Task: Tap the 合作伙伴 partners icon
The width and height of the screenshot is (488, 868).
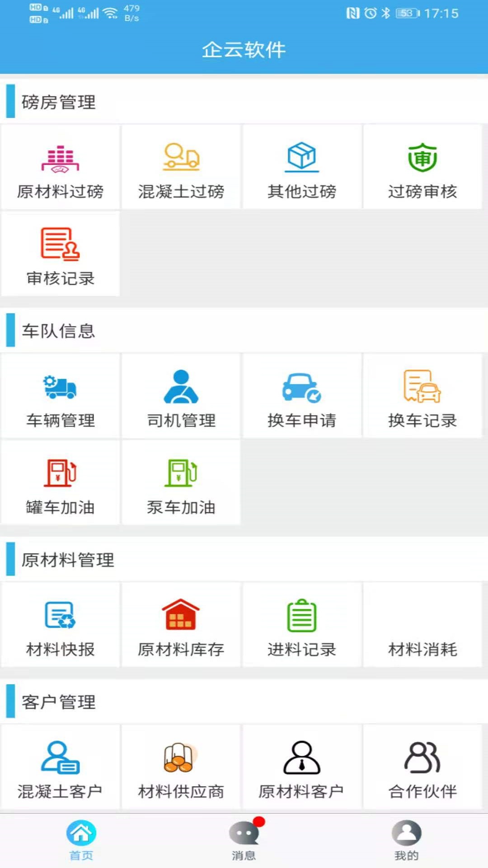Action: (422, 758)
